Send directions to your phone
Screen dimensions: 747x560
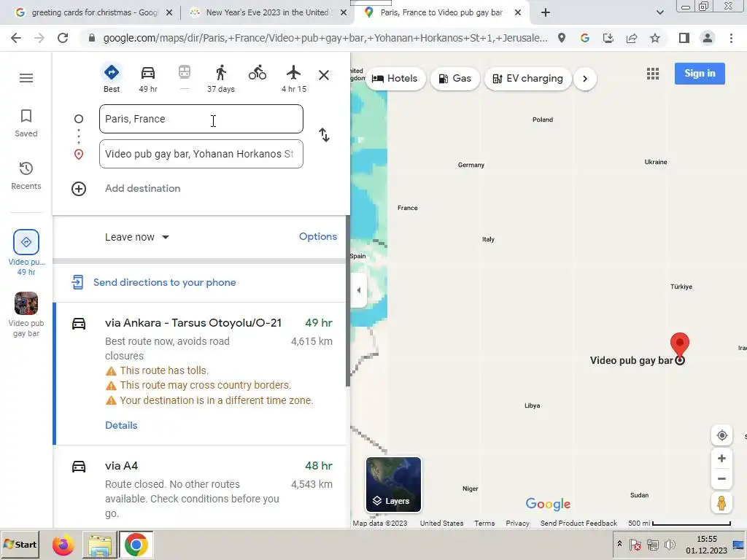[x=164, y=282]
